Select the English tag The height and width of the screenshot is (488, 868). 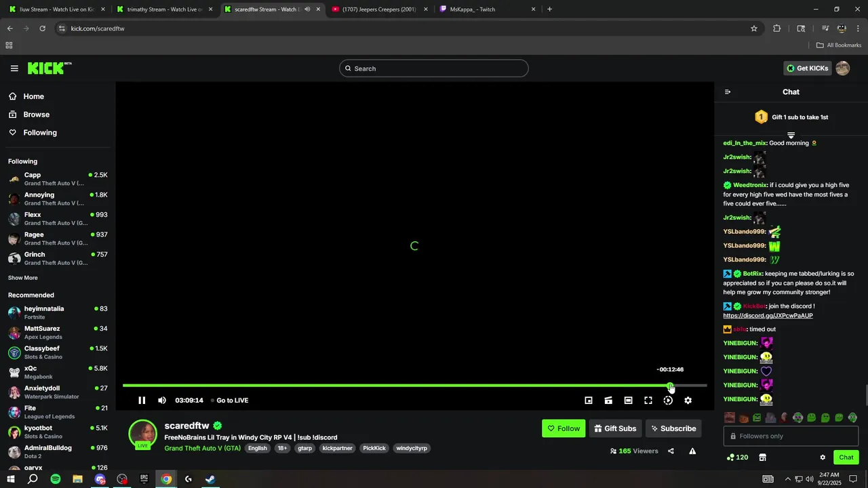[257, 448]
